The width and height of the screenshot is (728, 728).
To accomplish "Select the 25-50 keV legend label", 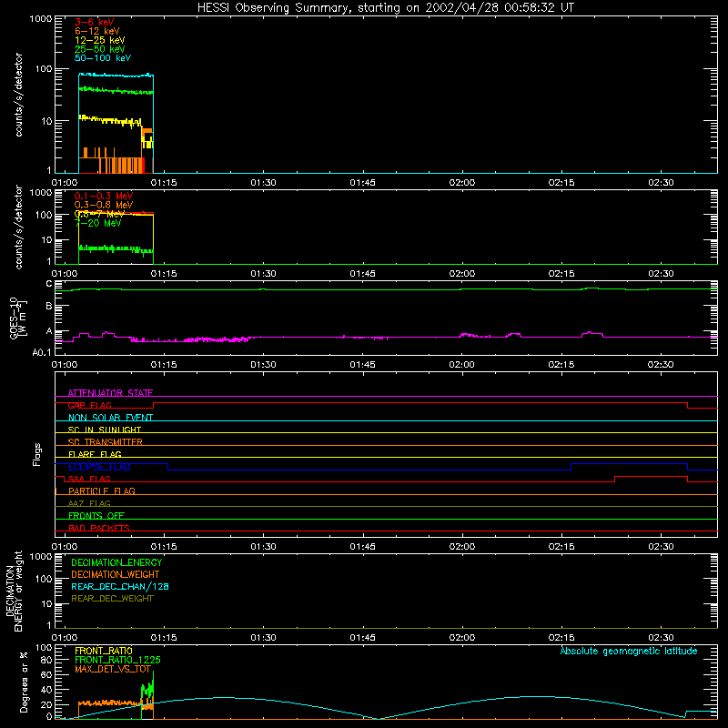I will [x=100, y=49].
